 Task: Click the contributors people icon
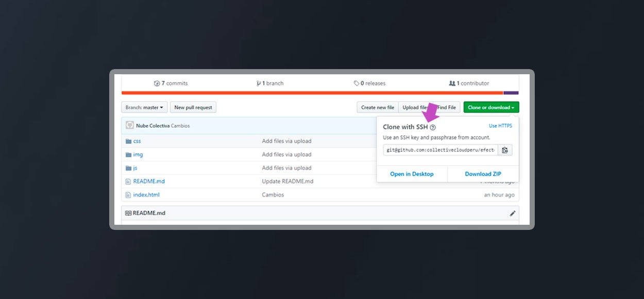452,83
